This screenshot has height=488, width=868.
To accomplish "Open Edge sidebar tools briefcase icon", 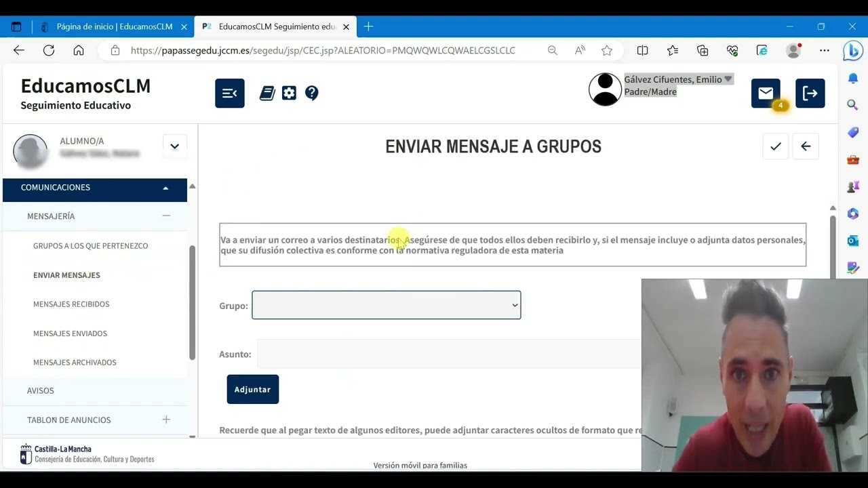I will tap(853, 159).
